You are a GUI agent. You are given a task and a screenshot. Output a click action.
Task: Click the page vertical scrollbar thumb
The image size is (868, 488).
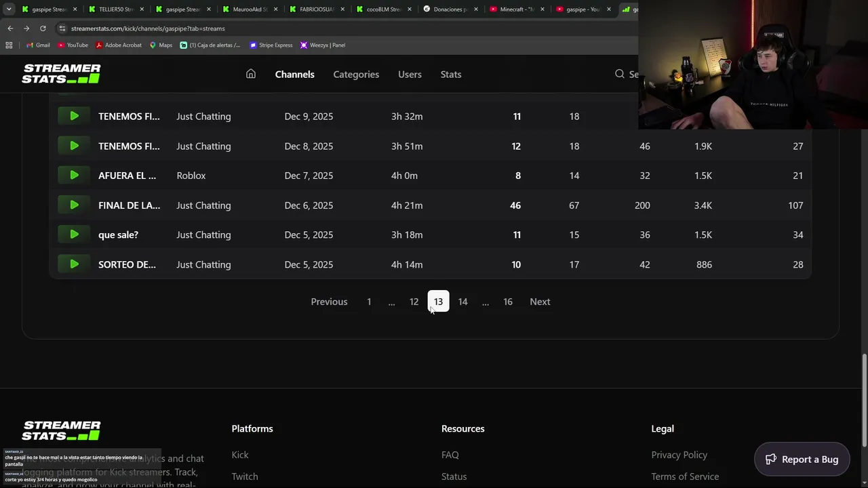[x=864, y=400]
